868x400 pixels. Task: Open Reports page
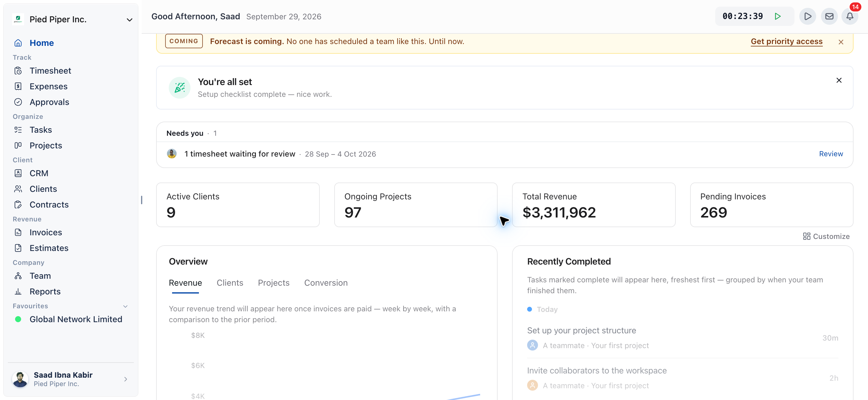tap(45, 291)
